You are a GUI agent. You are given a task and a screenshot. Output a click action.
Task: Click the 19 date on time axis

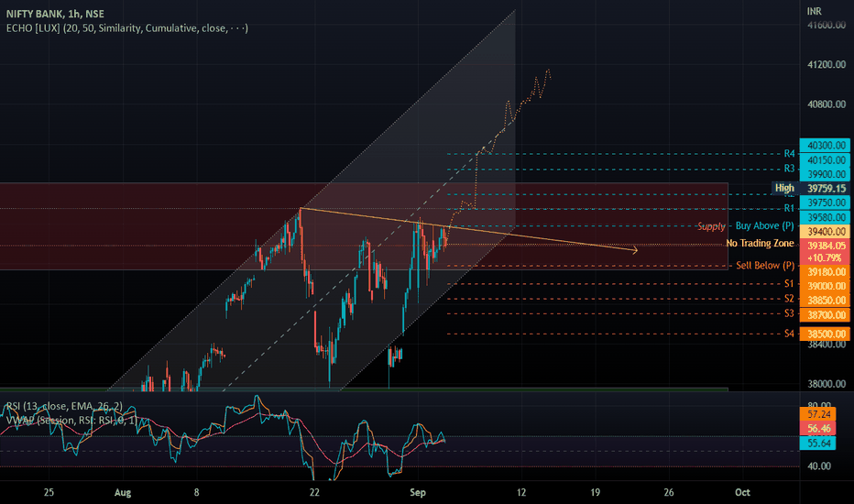pyautogui.click(x=596, y=493)
